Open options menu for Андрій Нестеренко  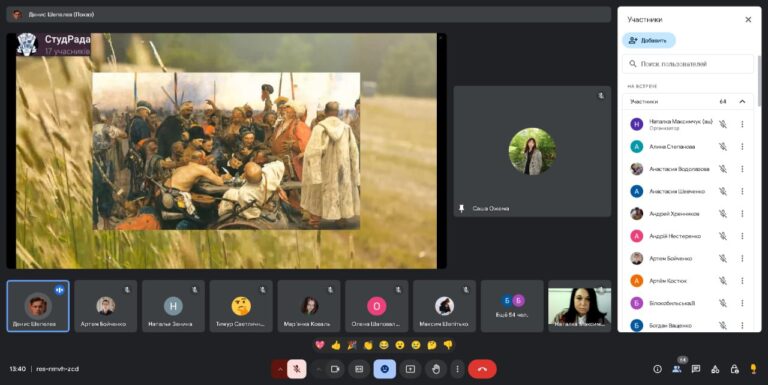[x=742, y=236]
